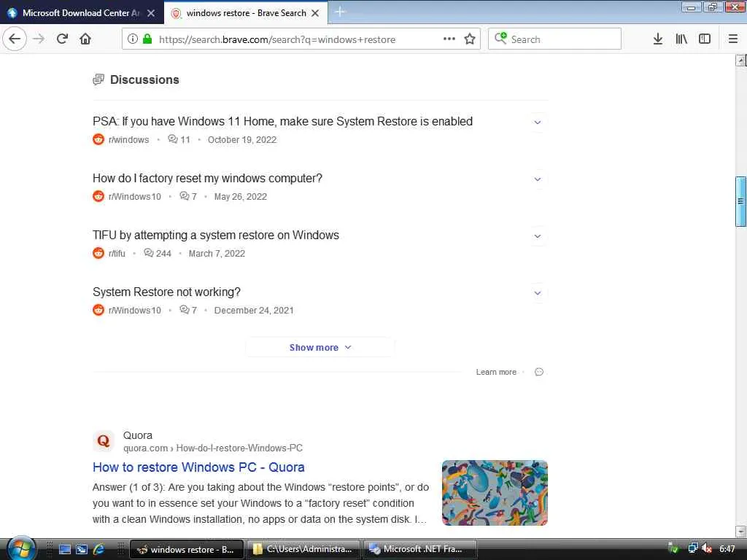Switch to C:\Users\Administra... taskbar button

pos(303,550)
